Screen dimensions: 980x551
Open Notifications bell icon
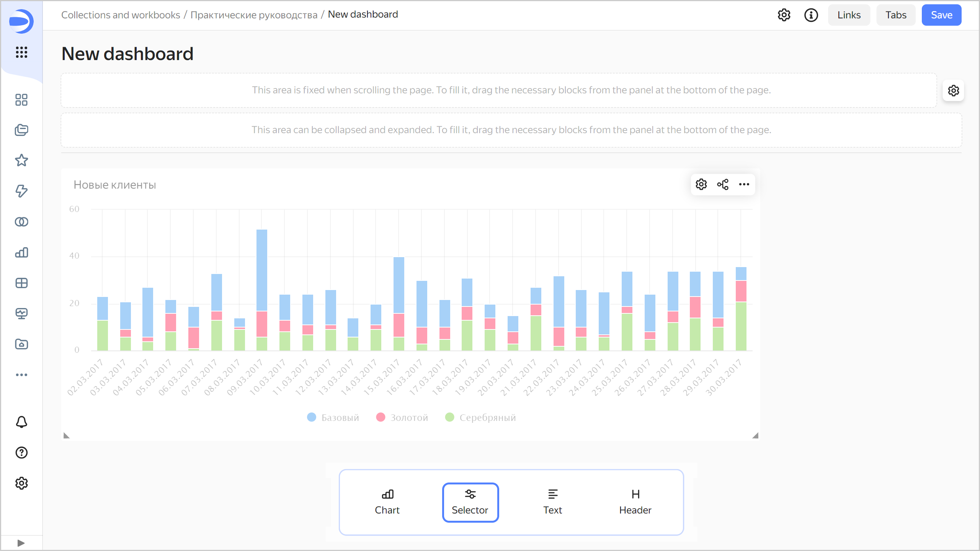[21, 422]
